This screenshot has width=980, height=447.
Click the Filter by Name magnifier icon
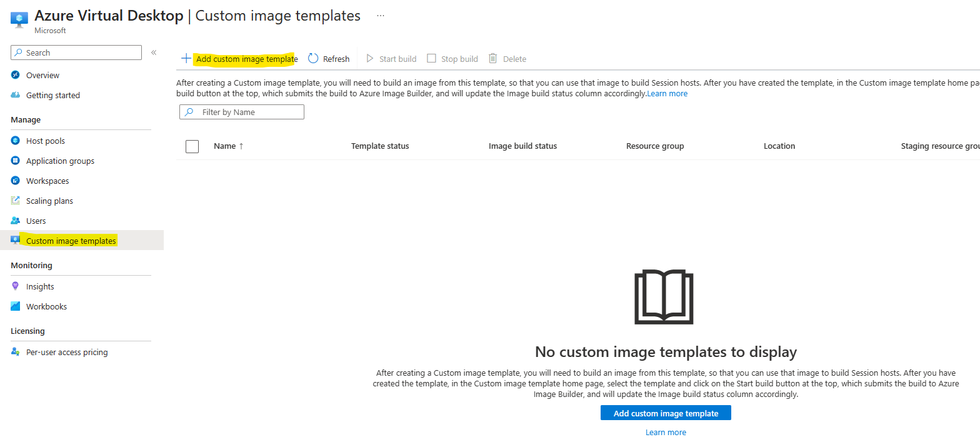click(189, 112)
